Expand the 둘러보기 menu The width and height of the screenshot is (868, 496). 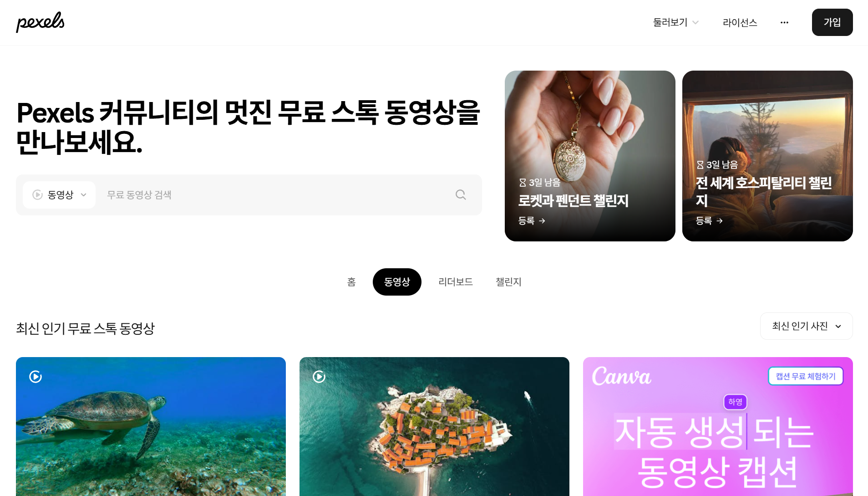[675, 22]
